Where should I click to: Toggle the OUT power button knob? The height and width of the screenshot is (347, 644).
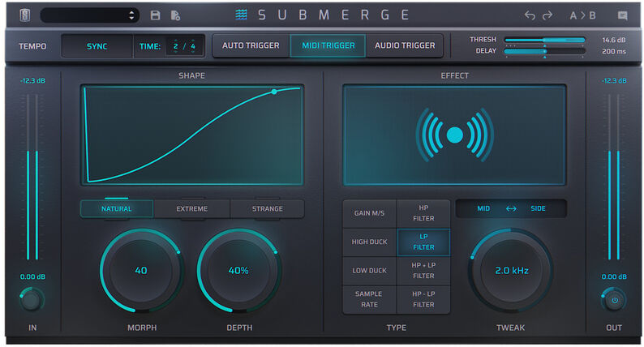[614, 300]
